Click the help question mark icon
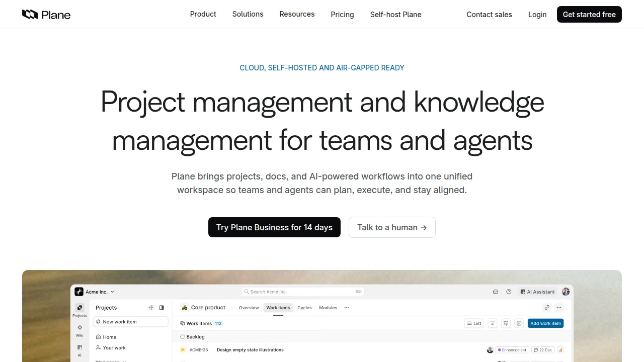This screenshot has height=362, width=644. pyautogui.click(x=509, y=292)
